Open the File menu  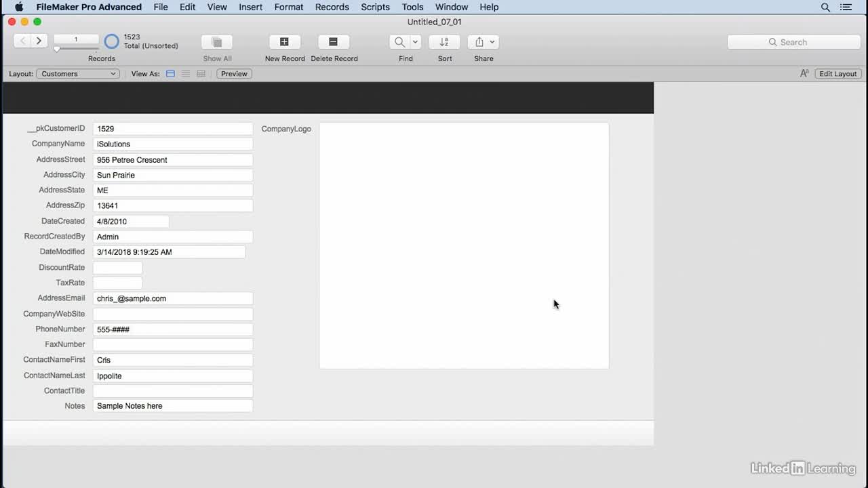(x=161, y=7)
